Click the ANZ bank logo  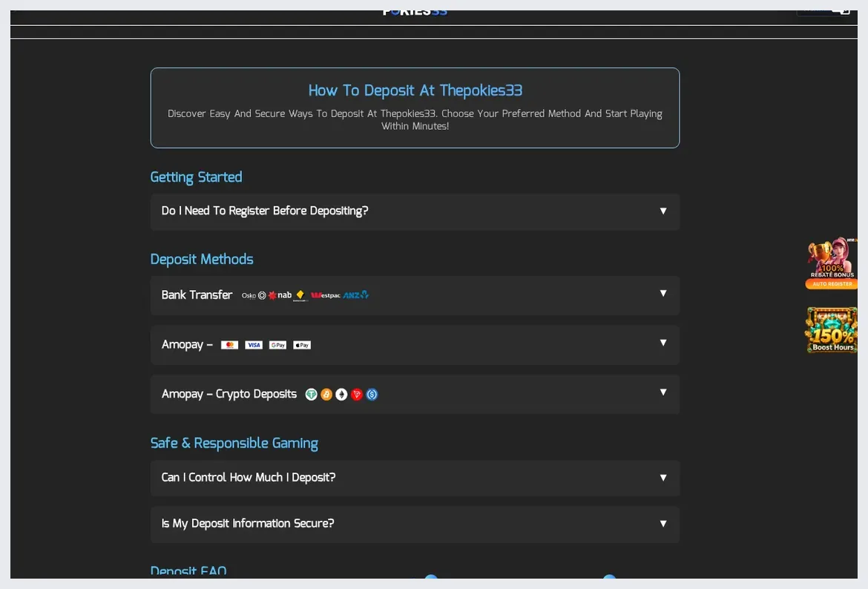(355, 295)
